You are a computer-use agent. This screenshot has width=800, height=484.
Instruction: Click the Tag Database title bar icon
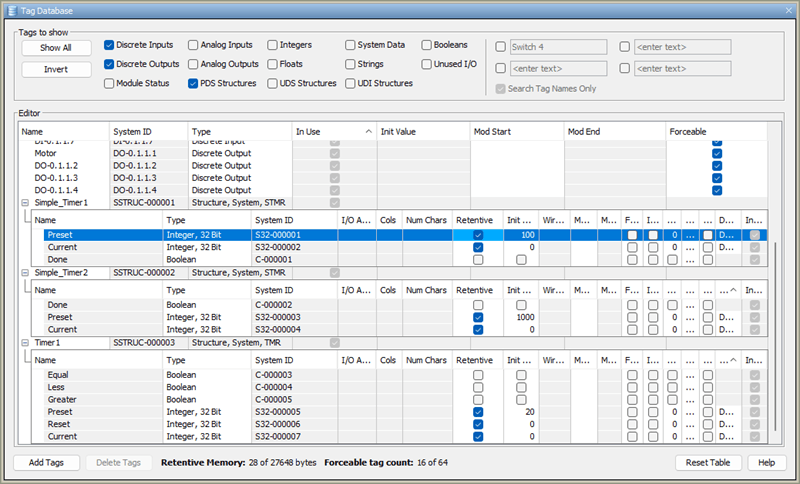tap(12, 11)
